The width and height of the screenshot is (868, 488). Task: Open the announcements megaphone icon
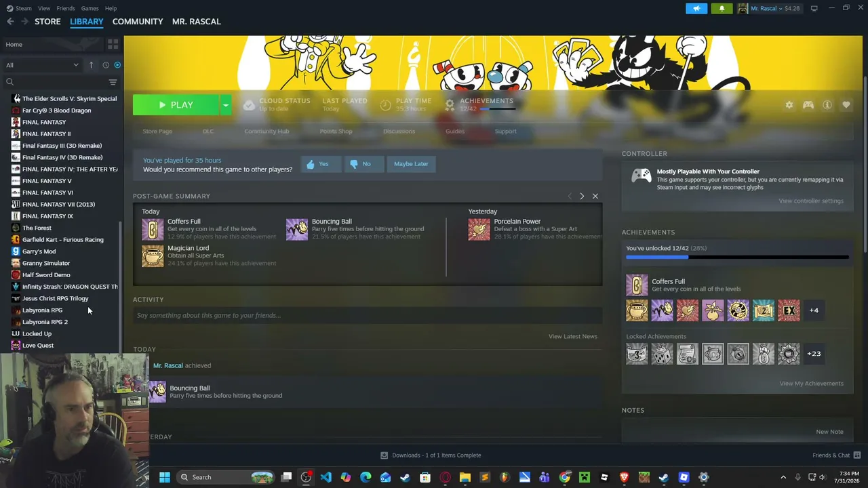tap(696, 8)
